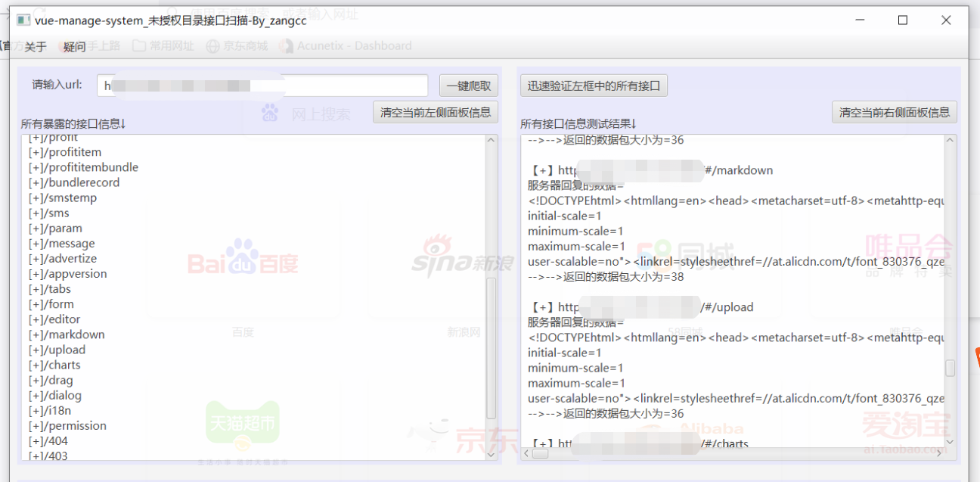Image resolution: width=980 pixels, height=482 pixels.
Task: Select the [+]/advertize row
Action: click(x=63, y=259)
